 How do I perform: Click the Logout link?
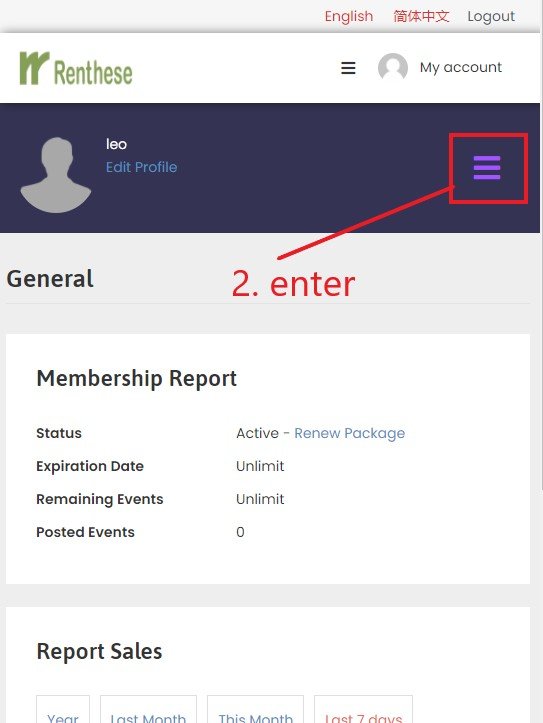[491, 16]
